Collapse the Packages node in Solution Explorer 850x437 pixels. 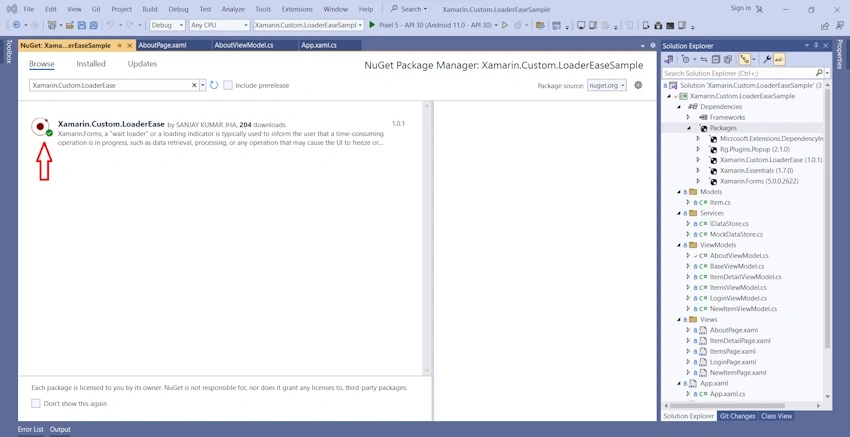pyautogui.click(x=688, y=128)
